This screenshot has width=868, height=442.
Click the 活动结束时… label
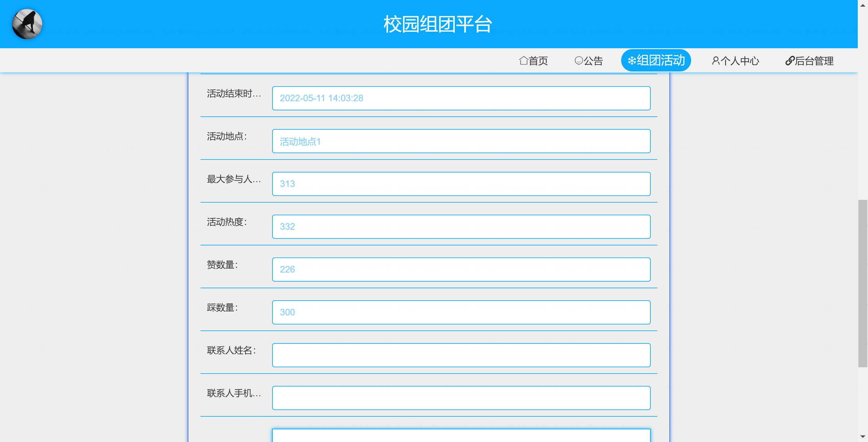pyautogui.click(x=234, y=93)
